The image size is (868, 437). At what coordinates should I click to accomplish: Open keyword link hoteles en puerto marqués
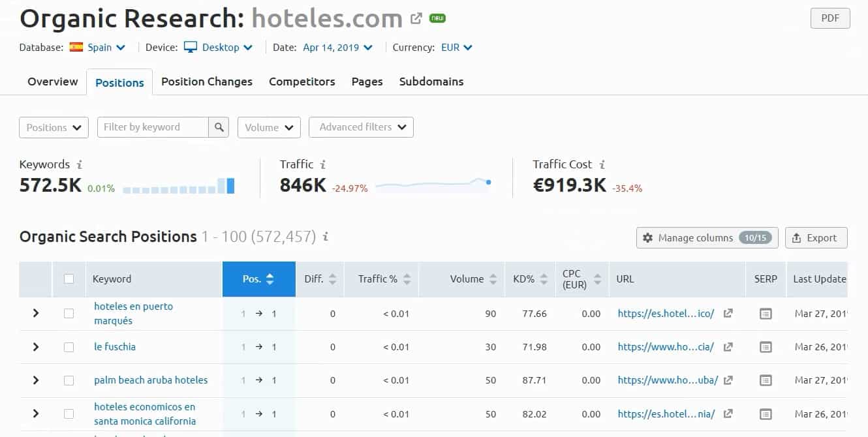134,314
